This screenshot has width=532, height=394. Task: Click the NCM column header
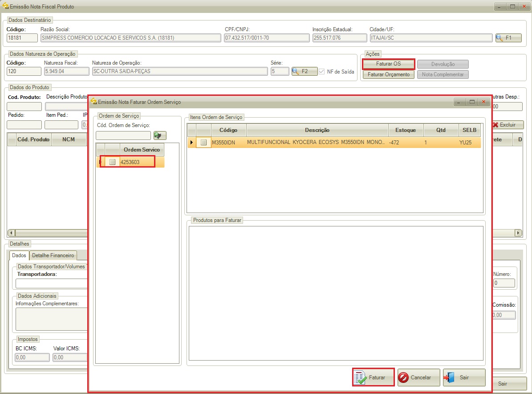[69, 140]
